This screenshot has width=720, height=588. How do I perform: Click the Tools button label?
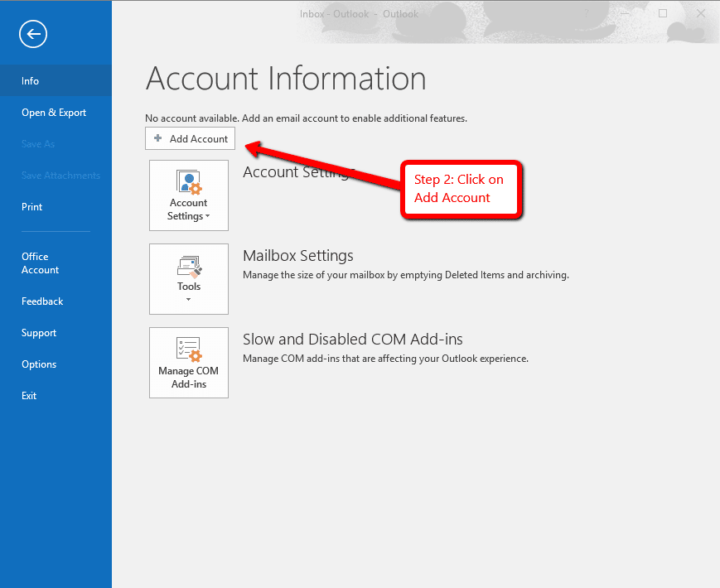(189, 287)
